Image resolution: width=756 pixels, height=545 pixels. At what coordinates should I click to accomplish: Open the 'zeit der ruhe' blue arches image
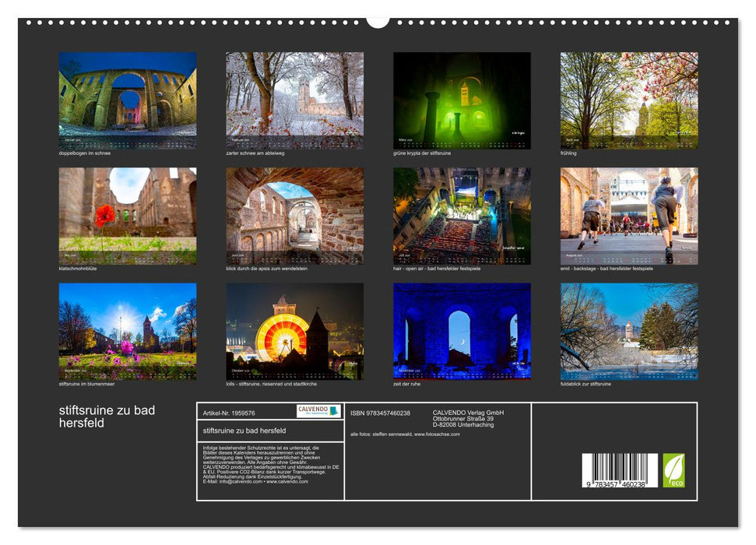(462, 331)
